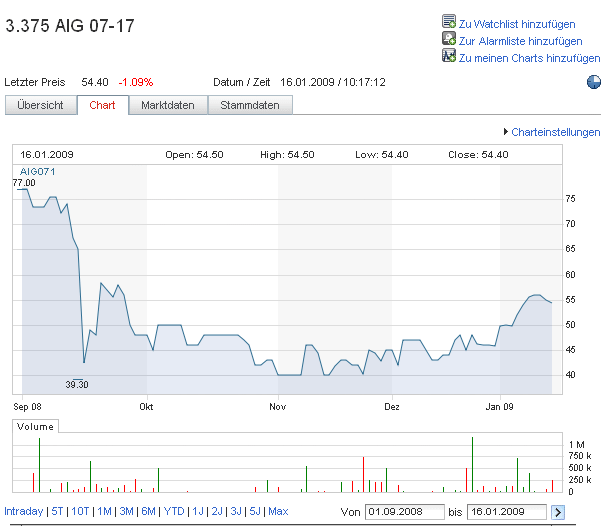Switch to the Marktdaten tab

tap(168, 105)
